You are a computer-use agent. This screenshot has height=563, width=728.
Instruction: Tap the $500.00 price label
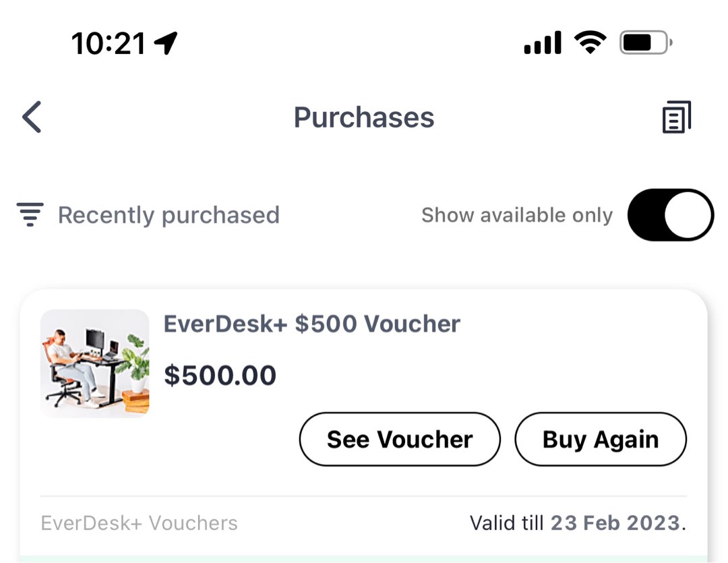click(x=220, y=375)
